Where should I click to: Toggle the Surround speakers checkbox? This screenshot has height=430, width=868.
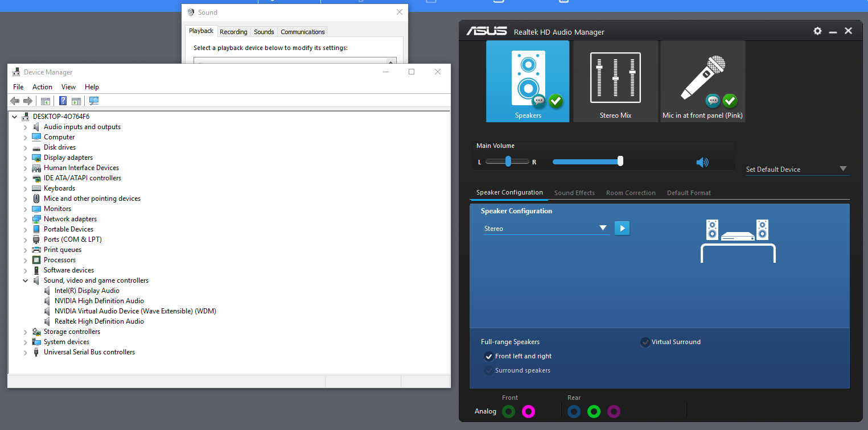coord(488,370)
